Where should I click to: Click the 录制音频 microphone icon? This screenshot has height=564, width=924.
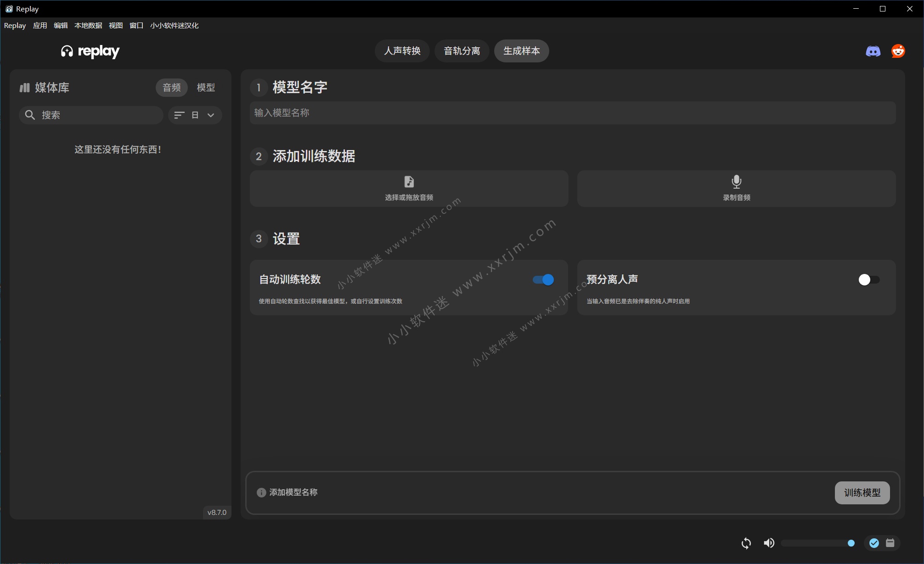[736, 182]
